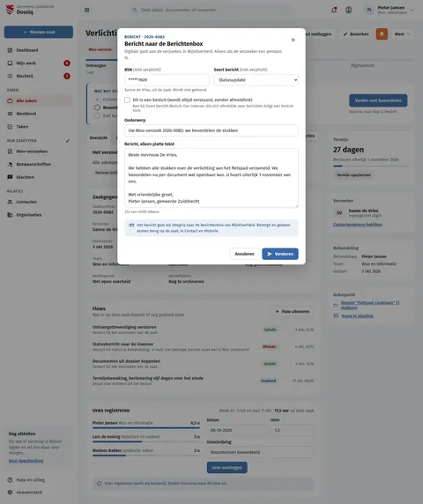
Task: Click the Mislukt status badge
Action: point(270,346)
